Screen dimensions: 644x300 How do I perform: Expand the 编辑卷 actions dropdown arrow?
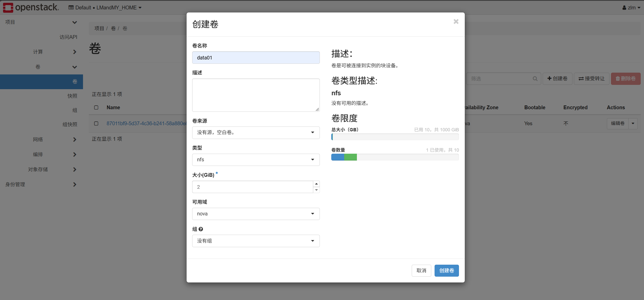click(633, 123)
